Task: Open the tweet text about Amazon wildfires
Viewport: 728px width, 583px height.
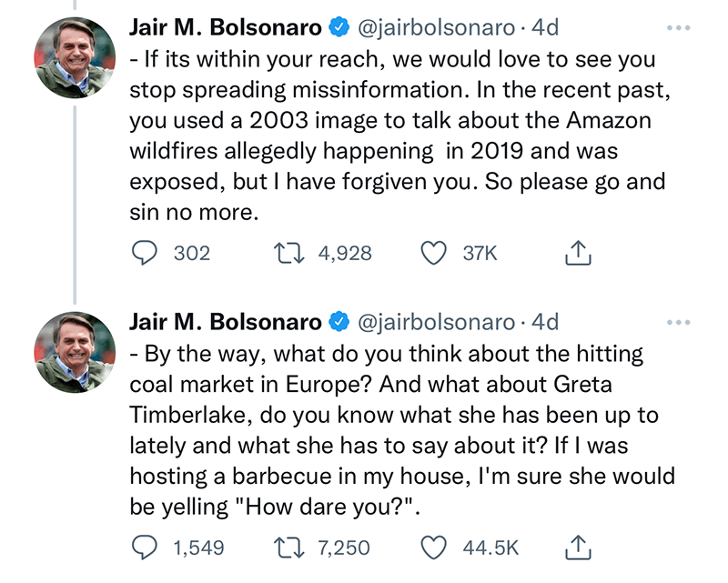Action: tap(391, 136)
